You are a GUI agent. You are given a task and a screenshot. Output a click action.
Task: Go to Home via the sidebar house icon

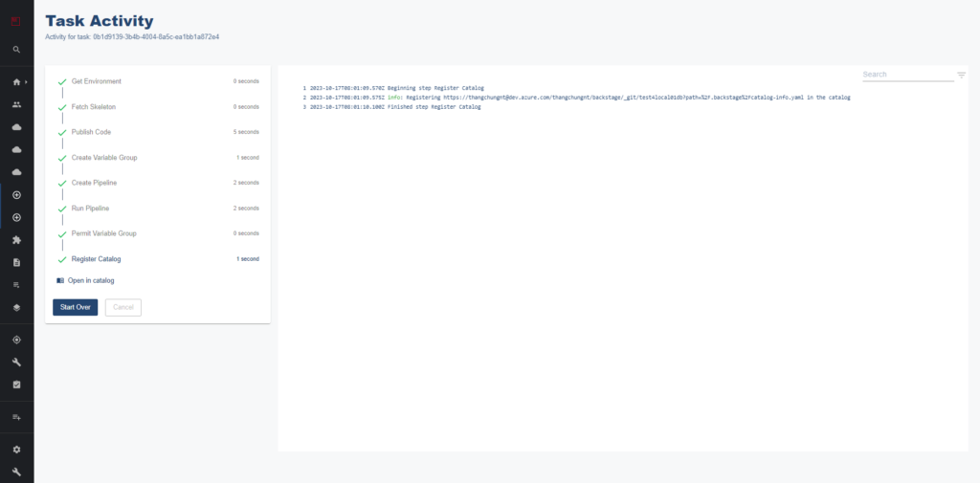tap(15, 82)
